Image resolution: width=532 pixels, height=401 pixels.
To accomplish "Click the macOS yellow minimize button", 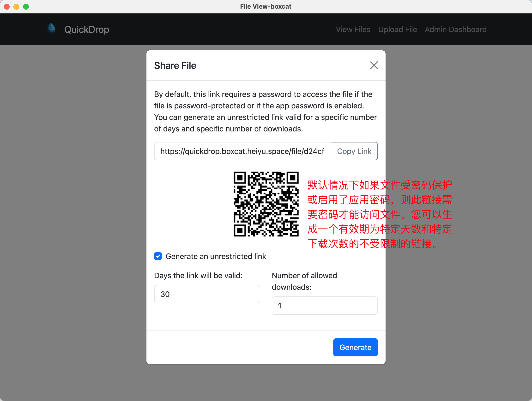I will coord(16,6).
